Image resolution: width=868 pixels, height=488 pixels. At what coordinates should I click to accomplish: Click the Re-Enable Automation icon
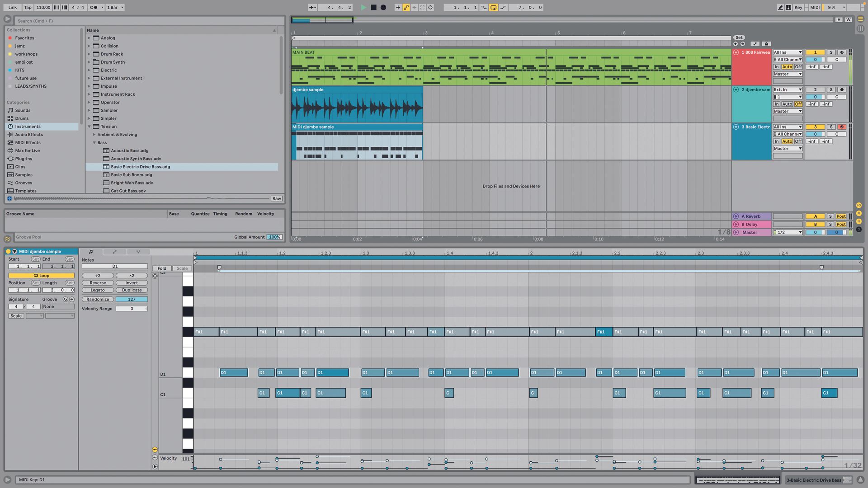(x=415, y=7)
